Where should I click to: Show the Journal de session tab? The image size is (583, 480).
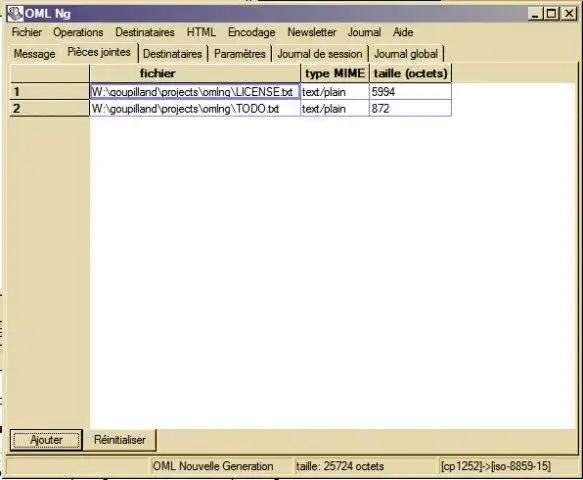pos(319,54)
